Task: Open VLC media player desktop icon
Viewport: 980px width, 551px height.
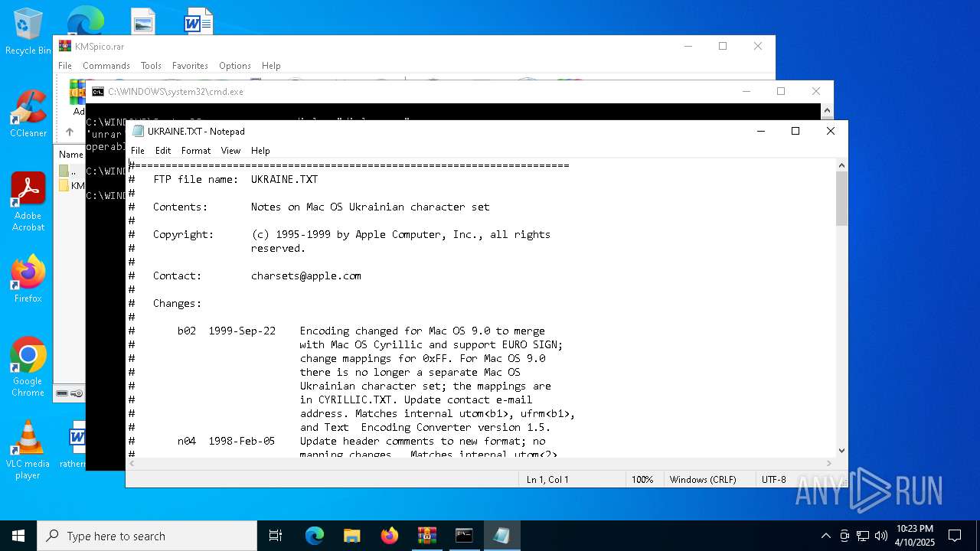Action: coord(28,449)
